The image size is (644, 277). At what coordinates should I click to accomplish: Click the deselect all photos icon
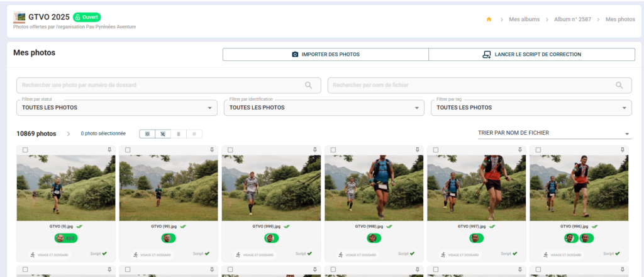point(162,133)
